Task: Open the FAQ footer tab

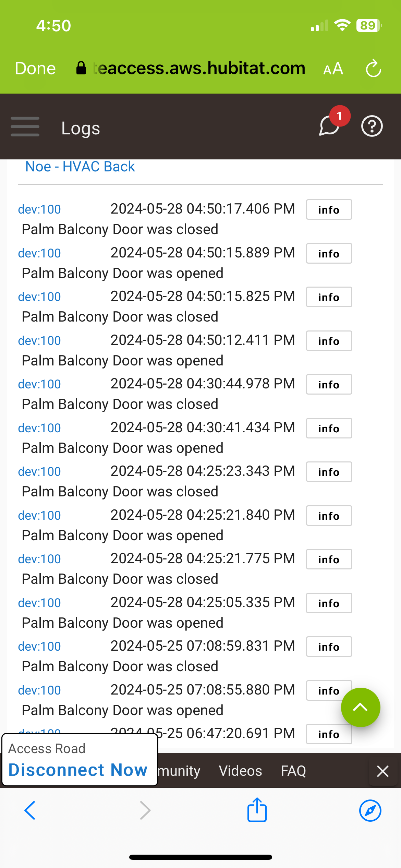Action: (293, 771)
